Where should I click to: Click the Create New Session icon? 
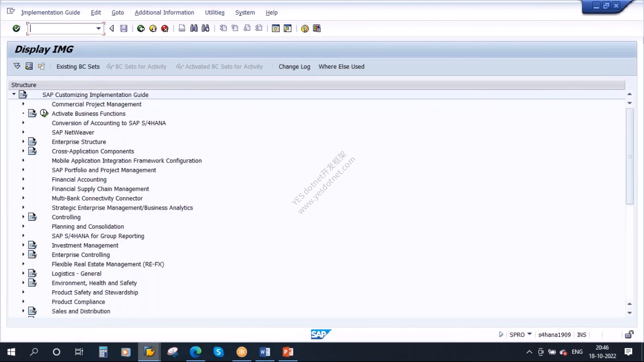(276, 28)
